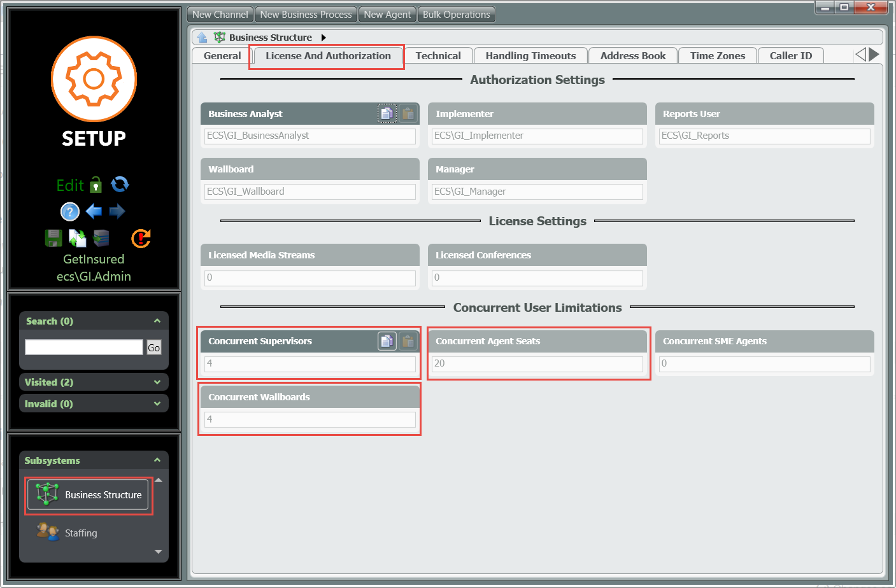The image size is (896, 588).
Task: Click the New Business Process button
Action: (306, 15)
